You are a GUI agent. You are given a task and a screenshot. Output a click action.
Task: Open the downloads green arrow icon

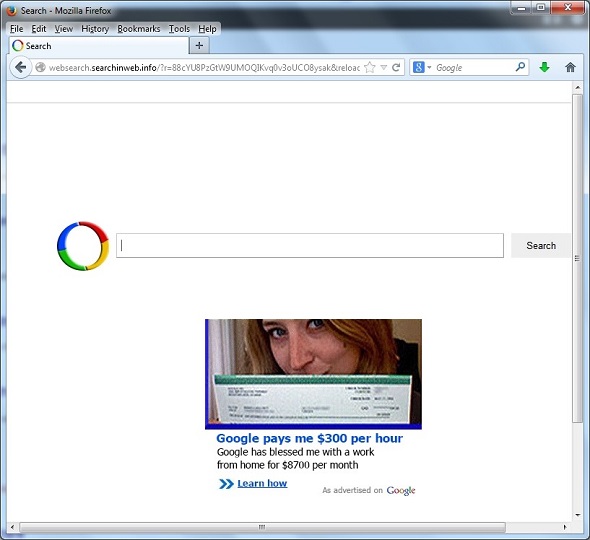click(x=544, y=68)
